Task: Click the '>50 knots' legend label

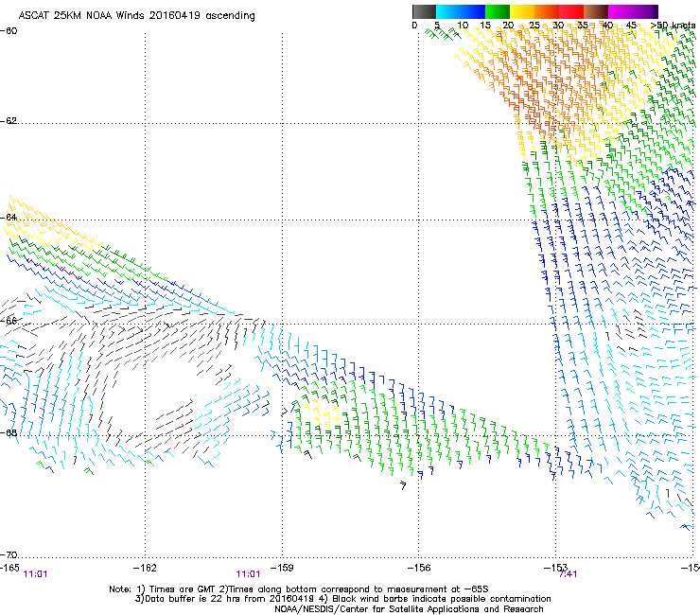Action: click(x=673, y=26)
